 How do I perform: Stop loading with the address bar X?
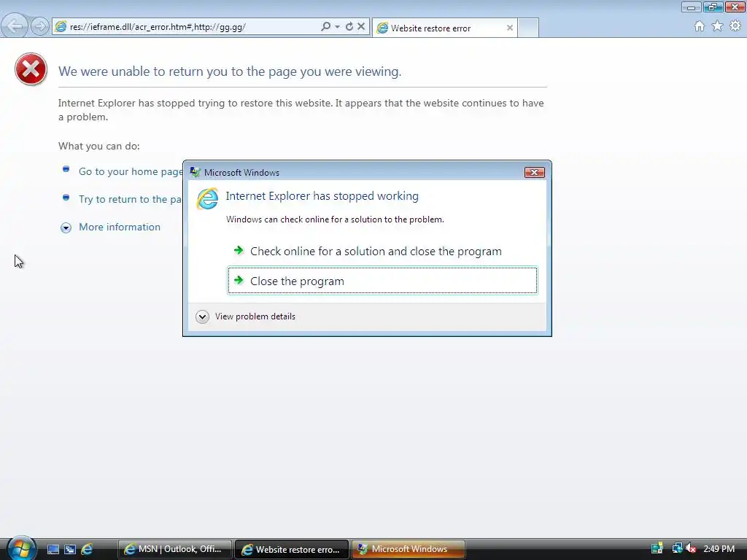pyautogui.click(x=361, y=27)
